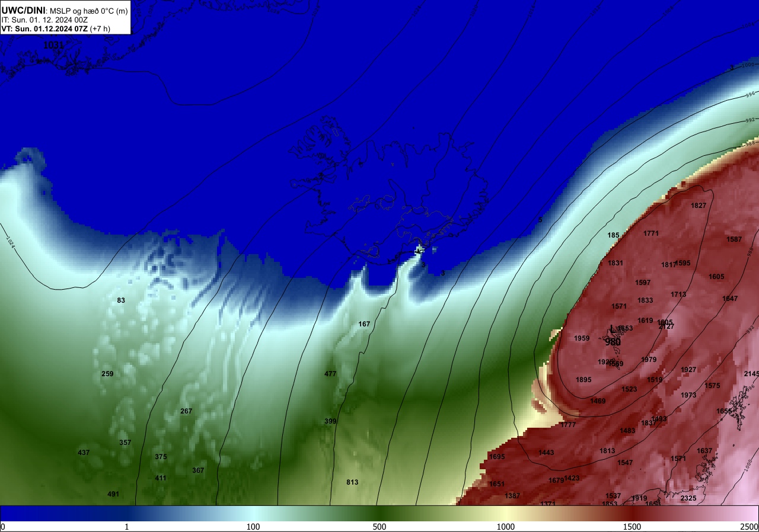Image resolution: width=759 pixels, height=532 pixels.
Task: Click the height value 1423
Action: coord(572,478)
